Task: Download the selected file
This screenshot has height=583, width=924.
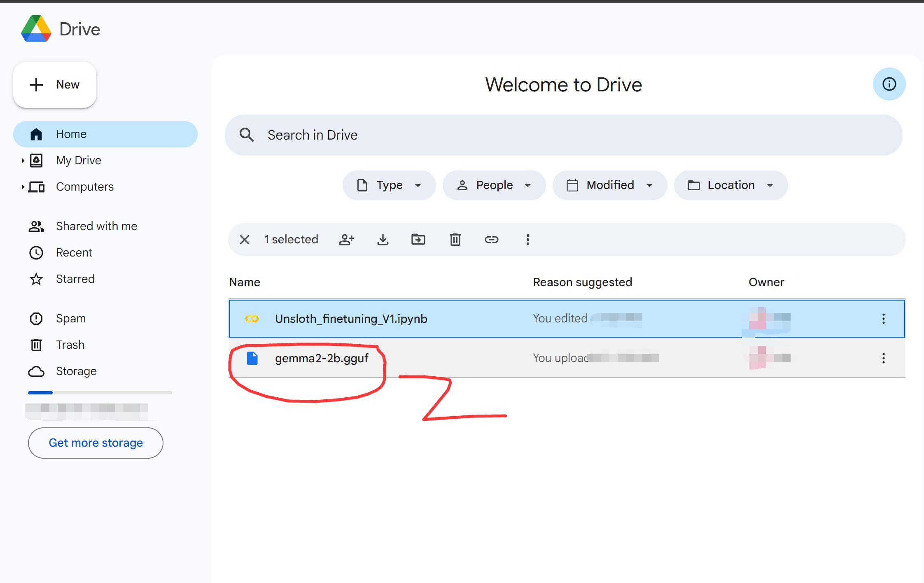Action: [x=383, y=240]
